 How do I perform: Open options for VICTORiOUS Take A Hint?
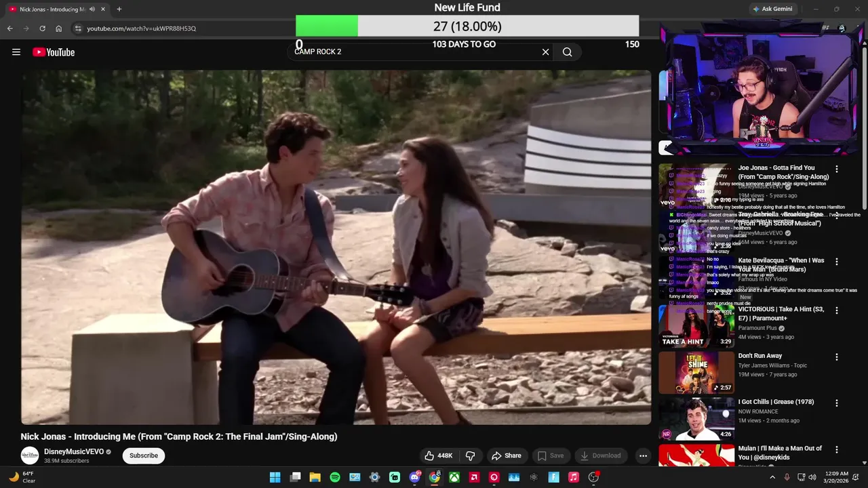pyautogui.click(x=836, y=310)
